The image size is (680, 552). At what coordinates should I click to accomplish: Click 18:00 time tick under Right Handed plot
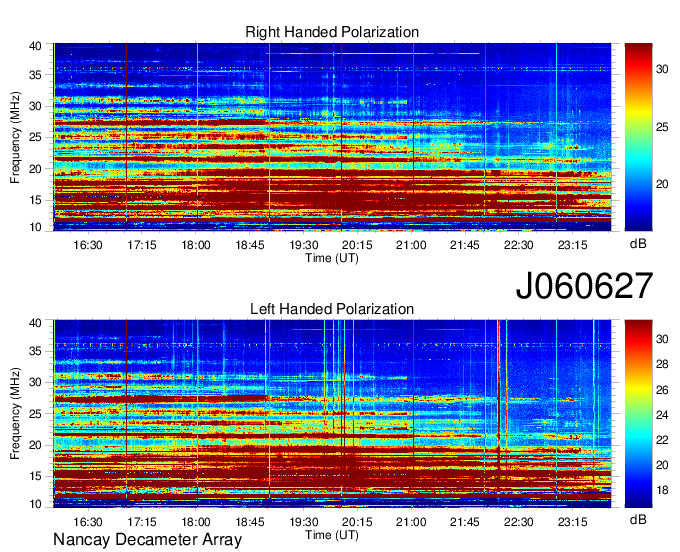[x=196, y=245]
